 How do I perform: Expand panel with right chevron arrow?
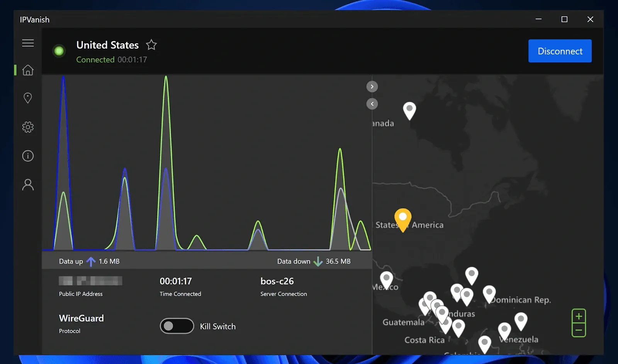pyautogui.click(x=372, y=86)
